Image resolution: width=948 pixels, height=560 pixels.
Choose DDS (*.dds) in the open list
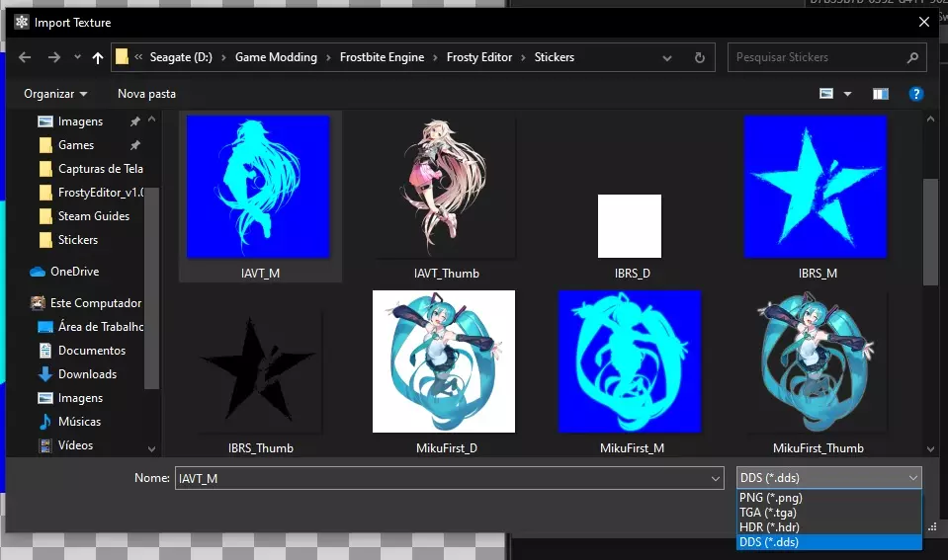[x=829, y=542]
